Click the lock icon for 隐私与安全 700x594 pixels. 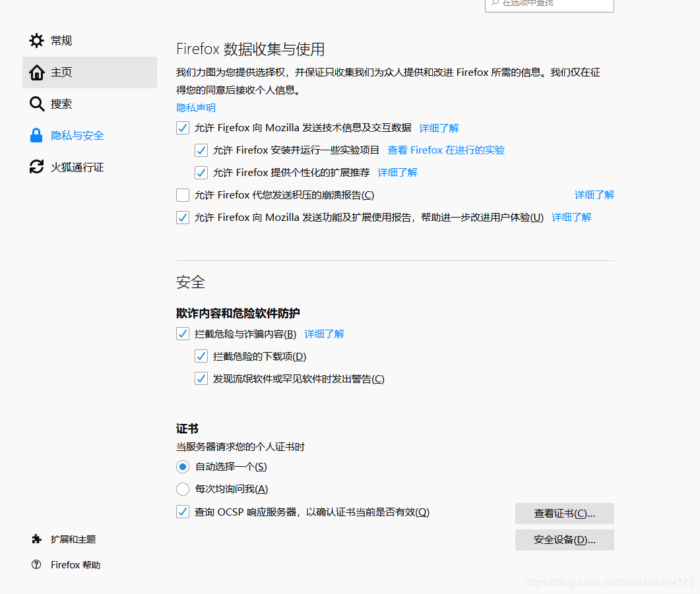[x=36, y=136]
